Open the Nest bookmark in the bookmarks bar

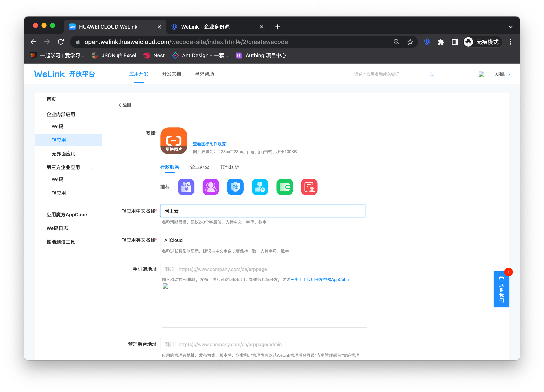point(154,55)
